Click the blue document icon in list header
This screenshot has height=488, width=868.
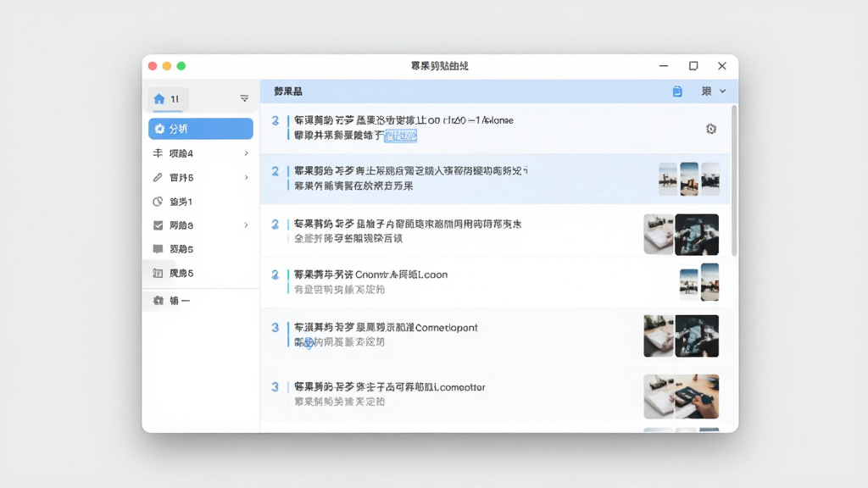[677, 91]
